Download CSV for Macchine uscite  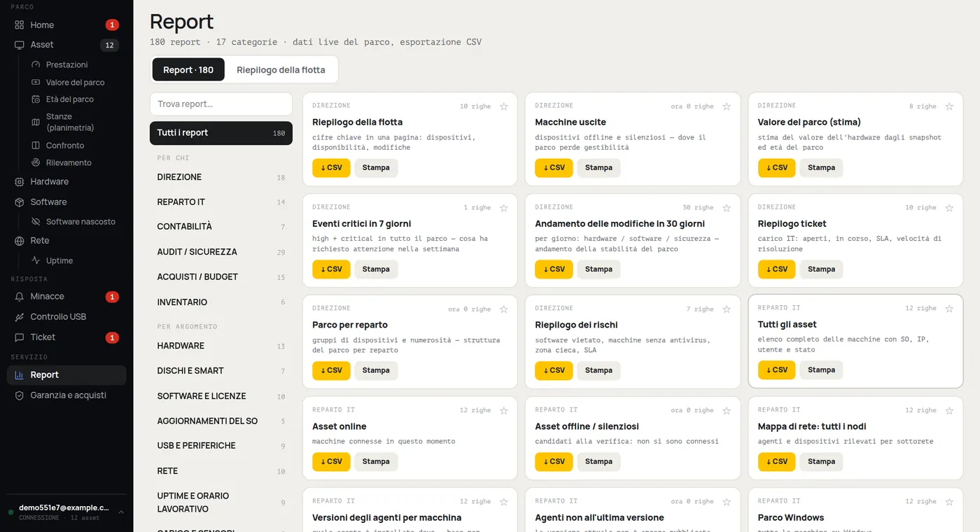tap(554, 168)
